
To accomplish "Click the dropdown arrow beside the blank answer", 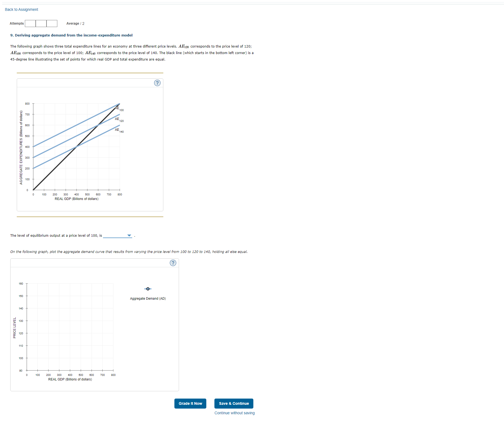I will [x=130, y=235].
